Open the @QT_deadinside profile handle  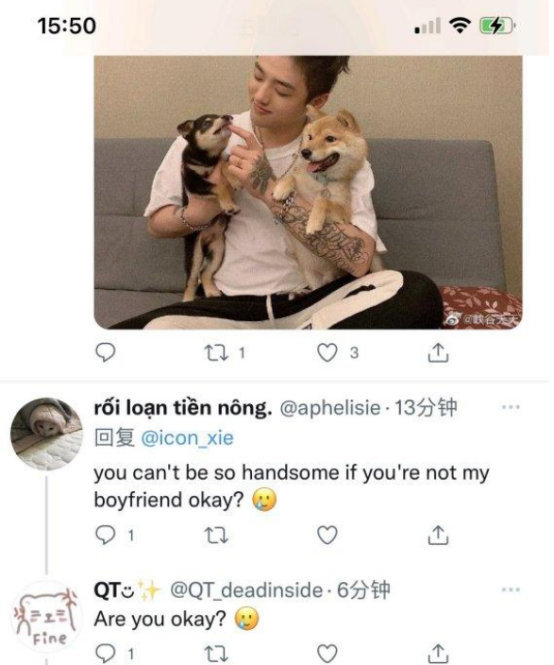[x=246, y=590]
